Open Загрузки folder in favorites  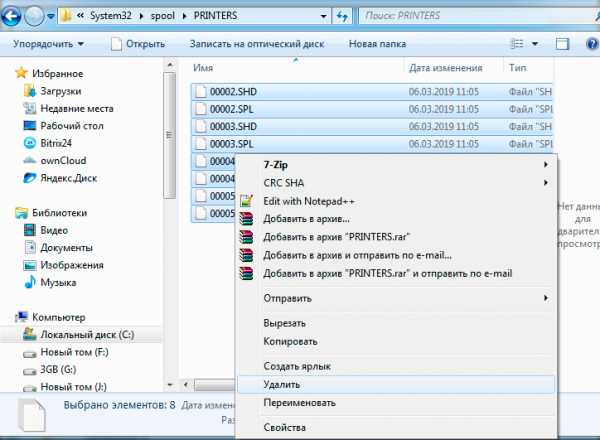coord(61,91)
